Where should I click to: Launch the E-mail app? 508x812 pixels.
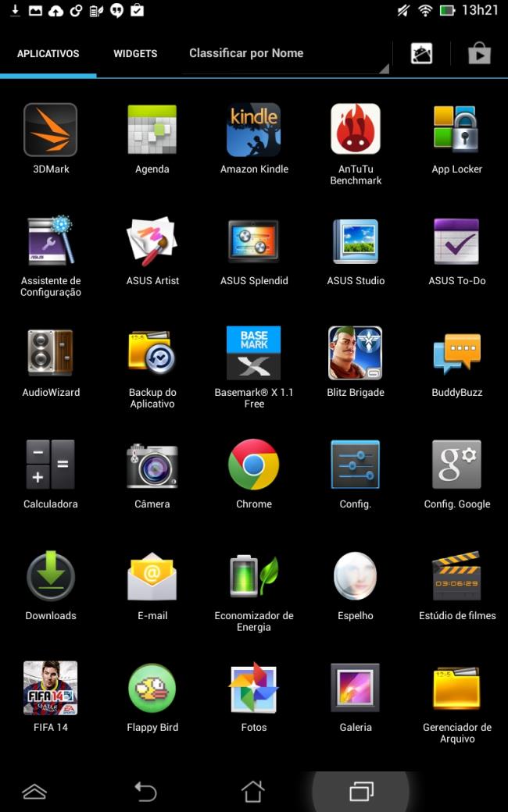point(152,576)
